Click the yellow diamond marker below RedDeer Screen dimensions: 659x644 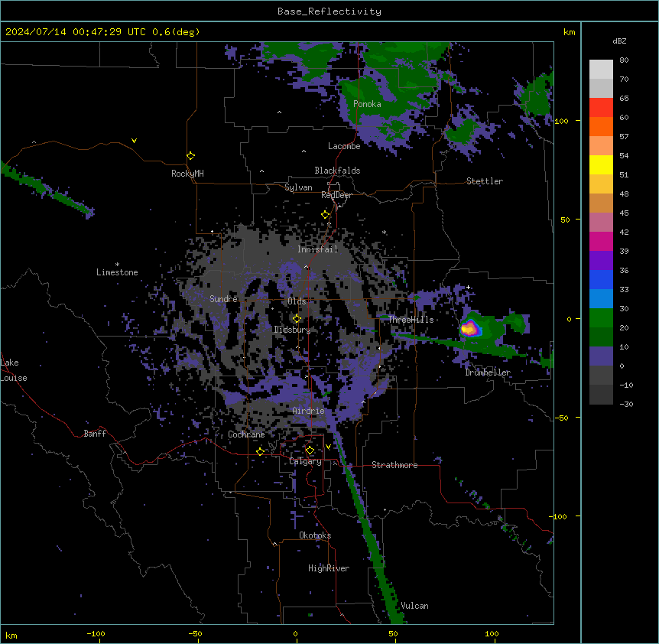(x=325, y=215)
